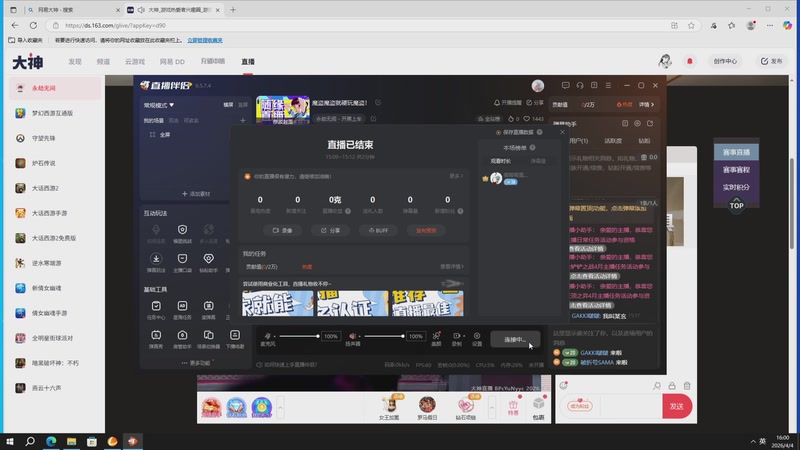This screenshot has width=800, height=450.
Task: Open the 主播口袋 icon in 互动玩法
Action: (x=182, y=259)
